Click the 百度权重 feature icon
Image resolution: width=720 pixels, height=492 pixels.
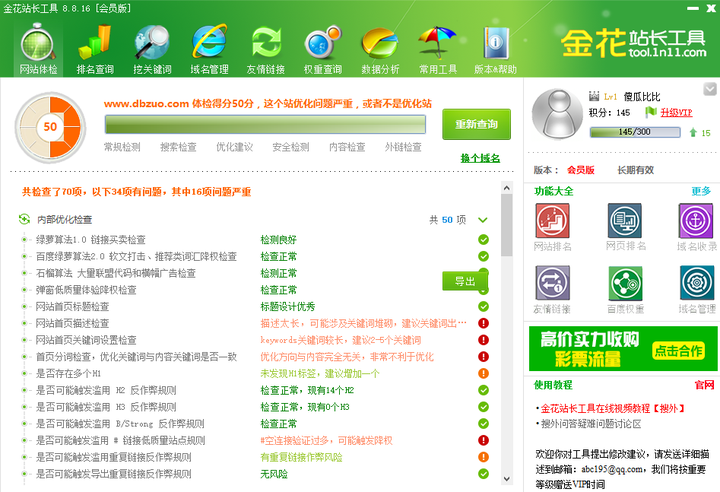point(625,283)
